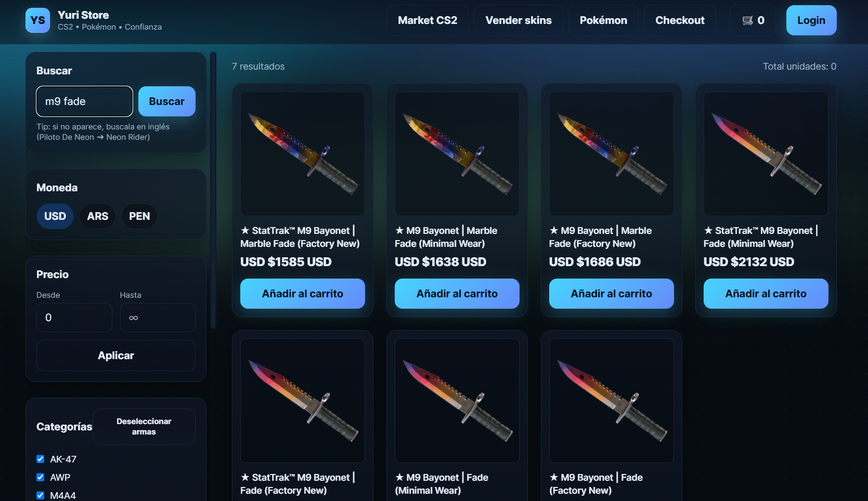Viewport: 868px width, 501px height.
Task: Click the YS store logo icon
Action: [38, 20]
